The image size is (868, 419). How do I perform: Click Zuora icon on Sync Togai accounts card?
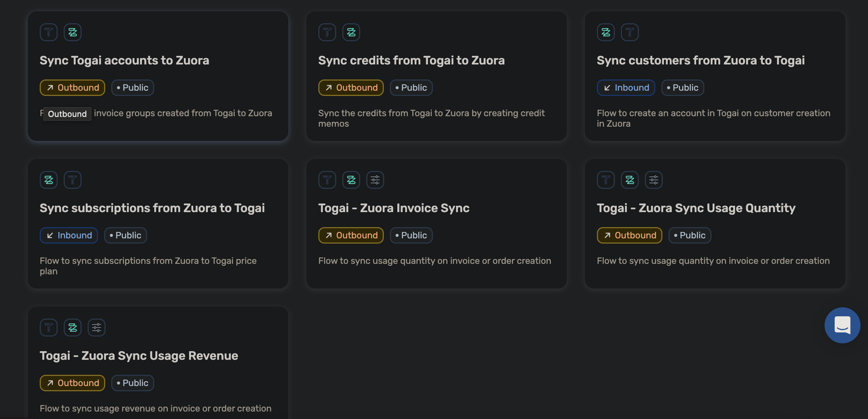tap(73, 32)
